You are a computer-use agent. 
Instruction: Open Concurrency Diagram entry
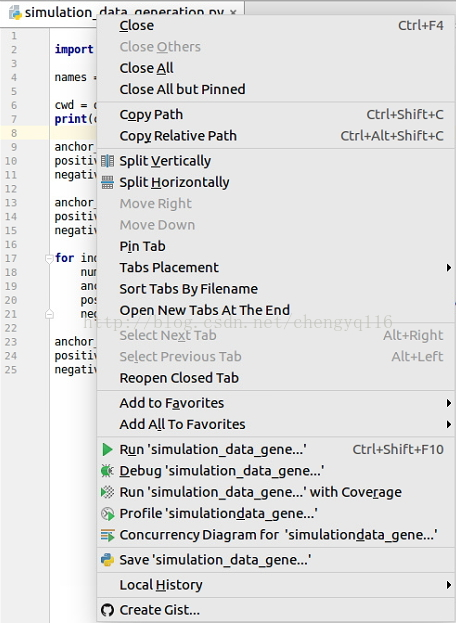[x=276, y=535]
